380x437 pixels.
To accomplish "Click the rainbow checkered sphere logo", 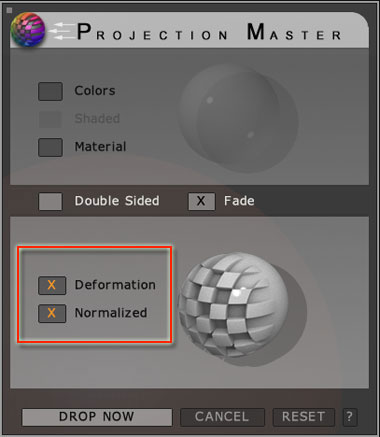I will click(x=28, y=30).
